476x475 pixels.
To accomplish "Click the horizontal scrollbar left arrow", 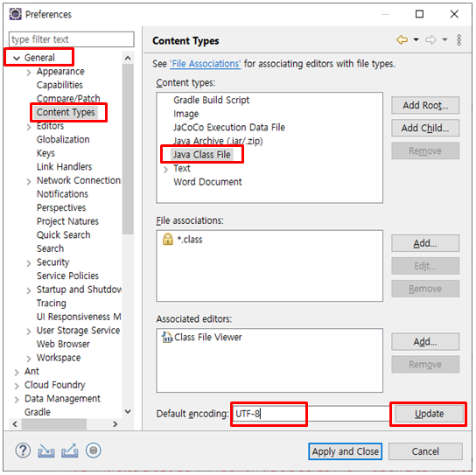I will pos(15,424).
